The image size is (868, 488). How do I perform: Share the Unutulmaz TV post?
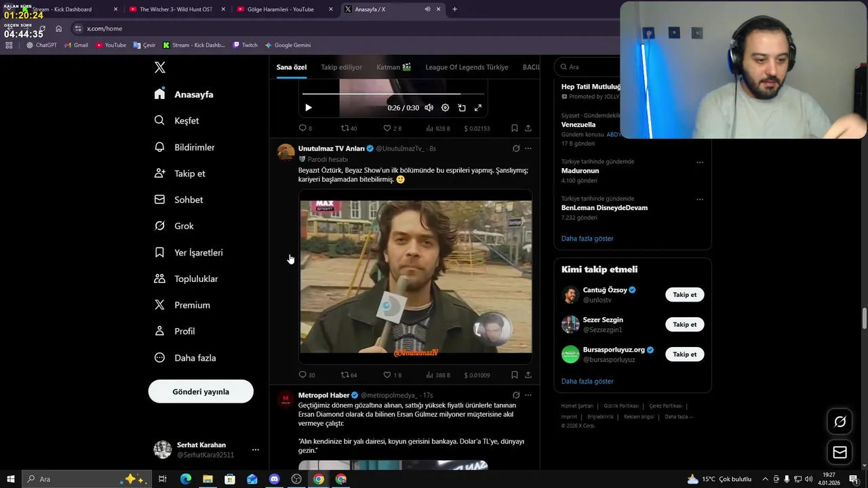(528, 375)
